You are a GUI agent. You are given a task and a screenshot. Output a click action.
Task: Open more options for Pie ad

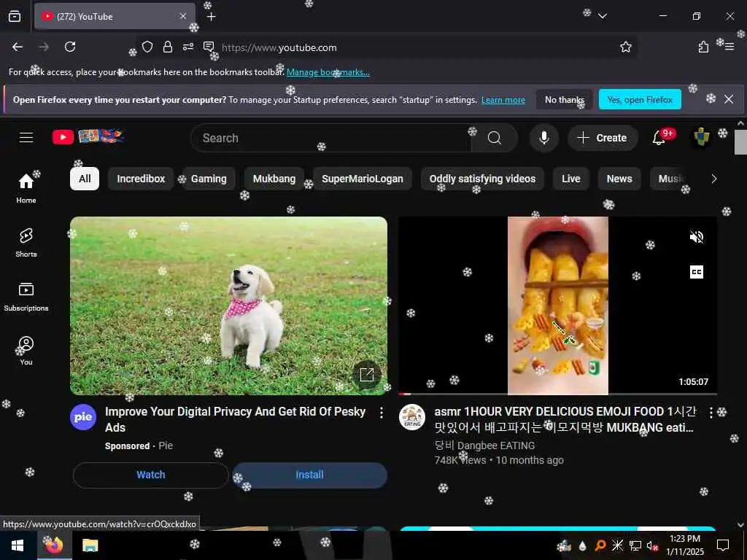(381, 413)
